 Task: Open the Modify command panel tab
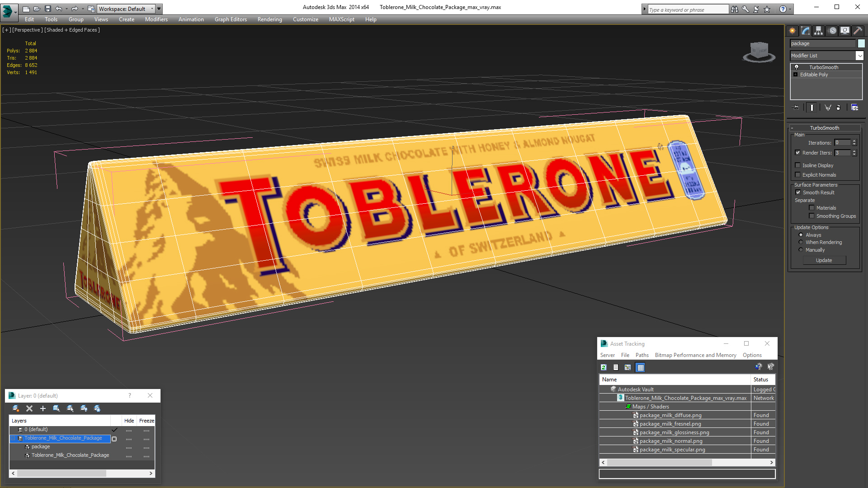pos(806,31)
